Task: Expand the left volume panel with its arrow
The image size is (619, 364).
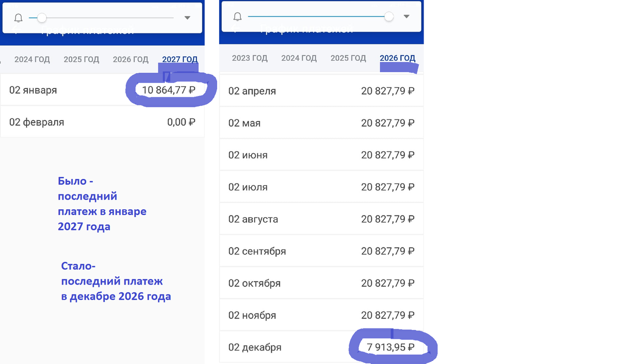Action: click(187, 17)
